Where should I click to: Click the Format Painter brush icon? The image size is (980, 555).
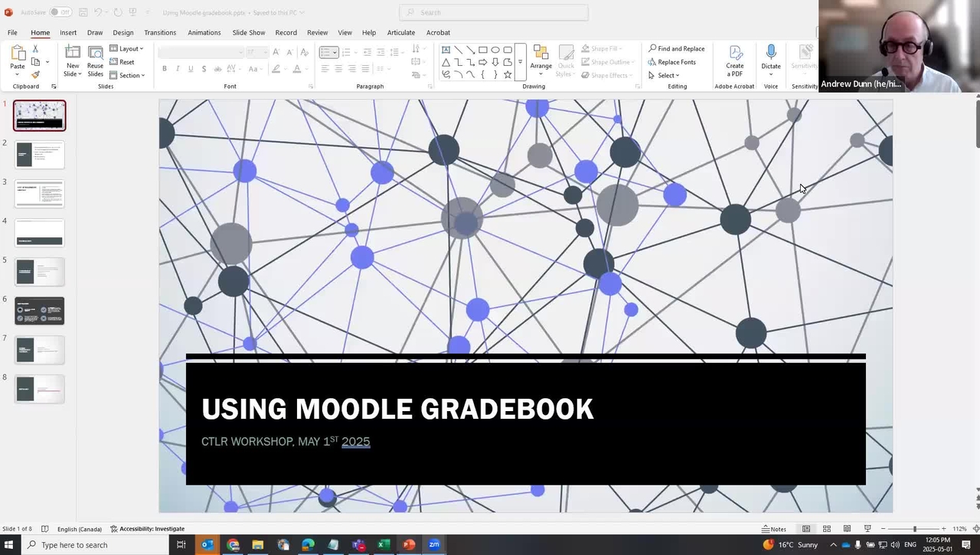click(35, 75)
